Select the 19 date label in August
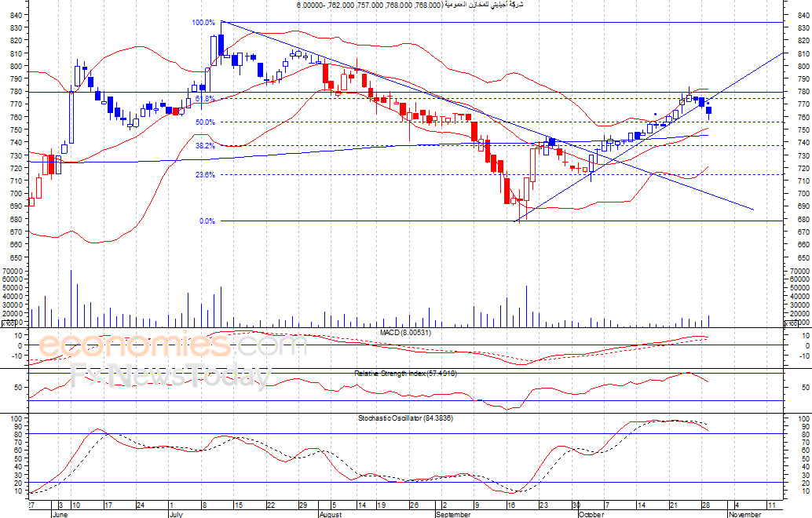Image resolution: width=812 pixels, height=518 pixels. pyautogui.click(x=381, y=505)
